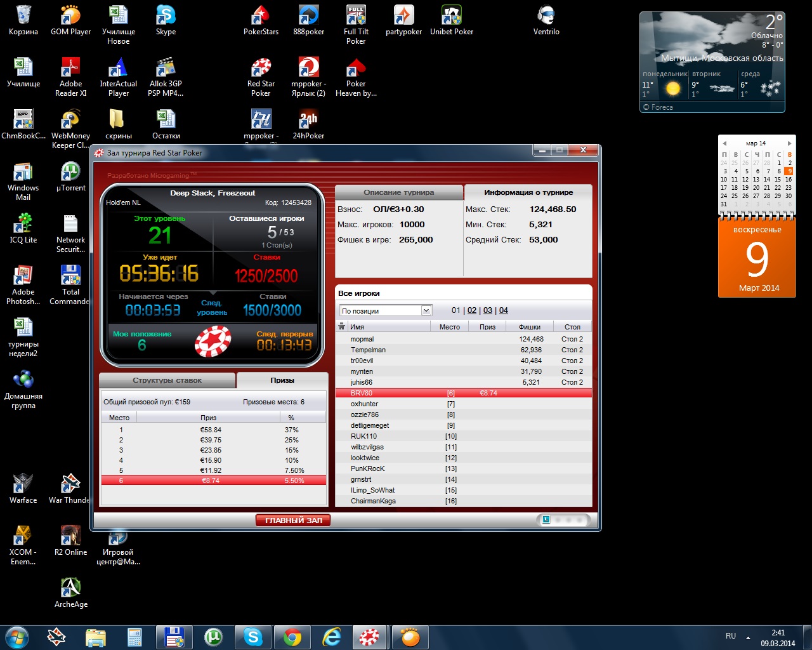Viewport: 812px width, 650px height.
Task: Open player list page 04
Action: coord(503,310)
